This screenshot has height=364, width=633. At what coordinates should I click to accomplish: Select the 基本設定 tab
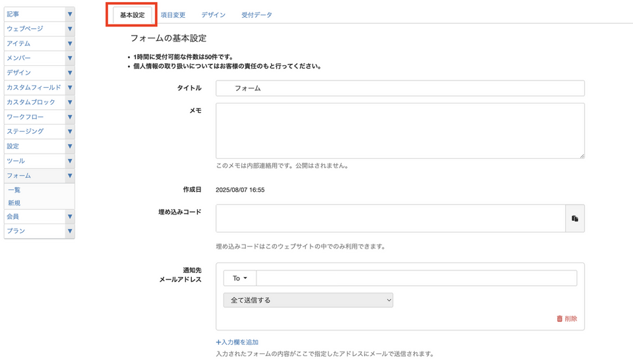pyautogui.click(x=133, y=15)
